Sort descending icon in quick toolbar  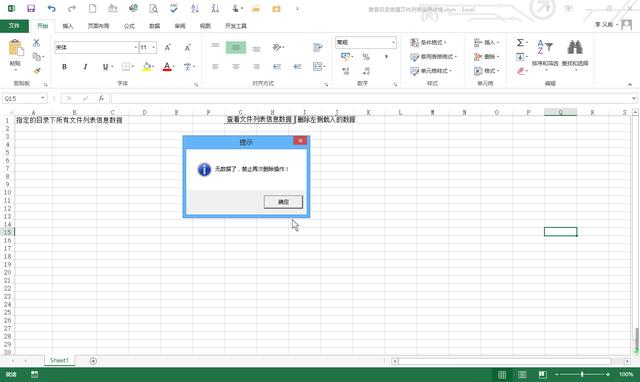point(215,8)
